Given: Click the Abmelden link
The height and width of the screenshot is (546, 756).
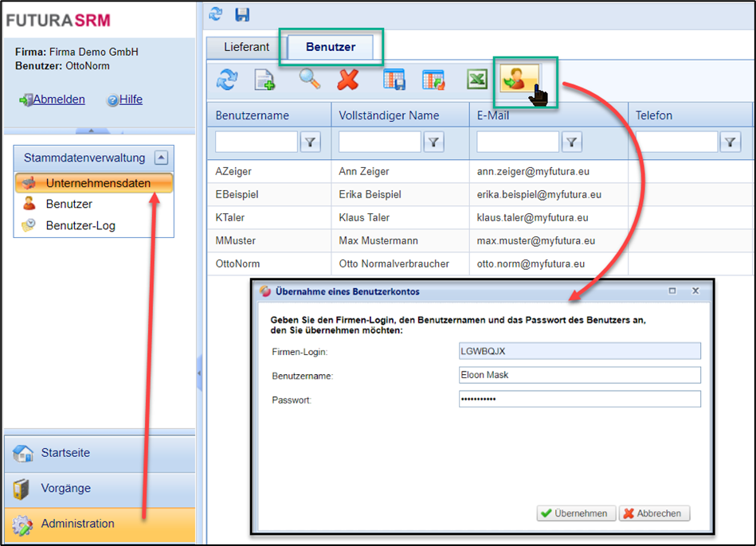Looking at the screenshot, I should pos(58,99).
